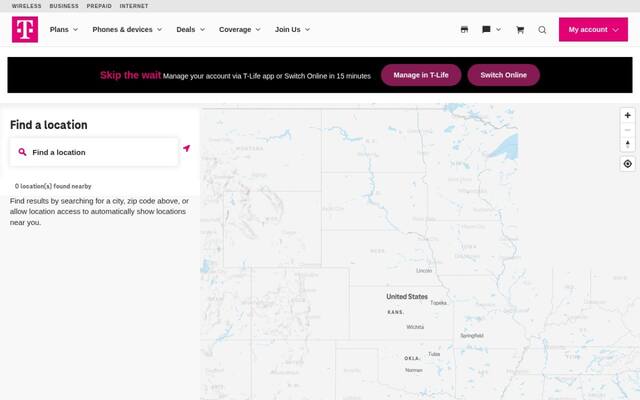The image size is (640, 400).
Task: Reset map bearing to north
Action: tap(627, 144)
